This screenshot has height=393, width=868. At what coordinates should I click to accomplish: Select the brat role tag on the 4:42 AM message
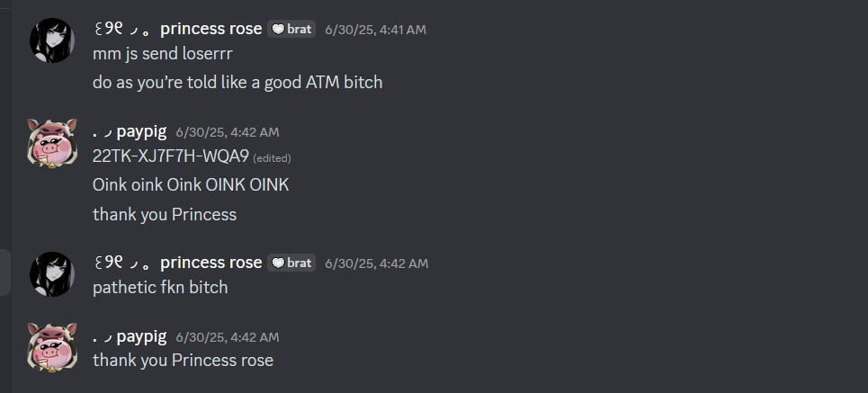pos(291,263)
